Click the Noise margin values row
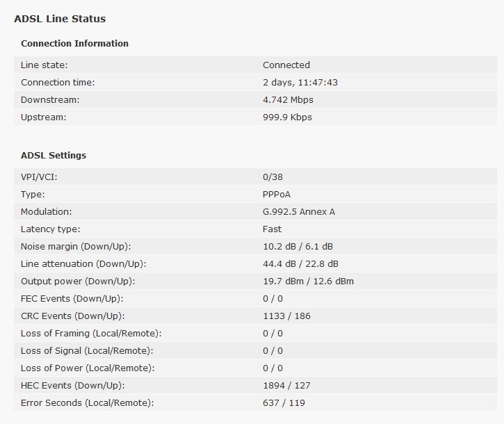The height and width of the screenshot is (424, 504). click(255, 246)
